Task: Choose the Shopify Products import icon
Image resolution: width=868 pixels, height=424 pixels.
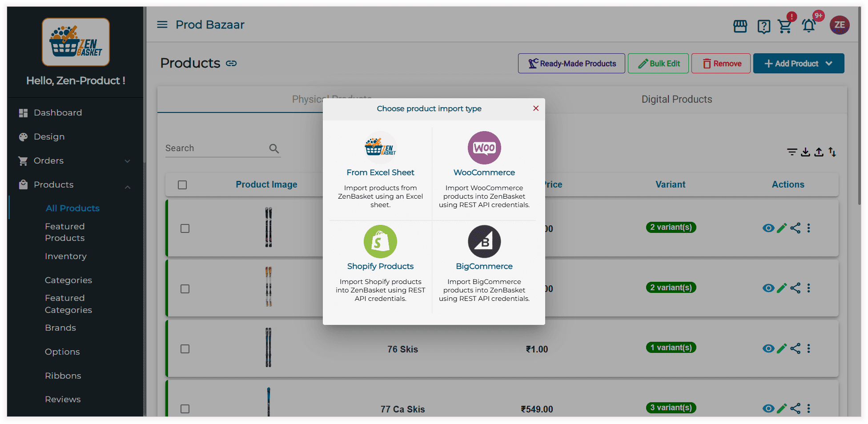Action: (x=380, y=241)
